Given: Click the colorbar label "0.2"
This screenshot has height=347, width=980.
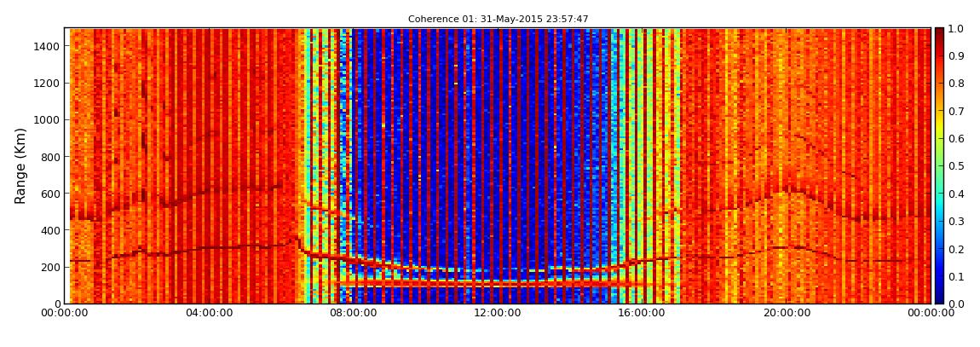Looking at the screenshot, I should [955, 249].
